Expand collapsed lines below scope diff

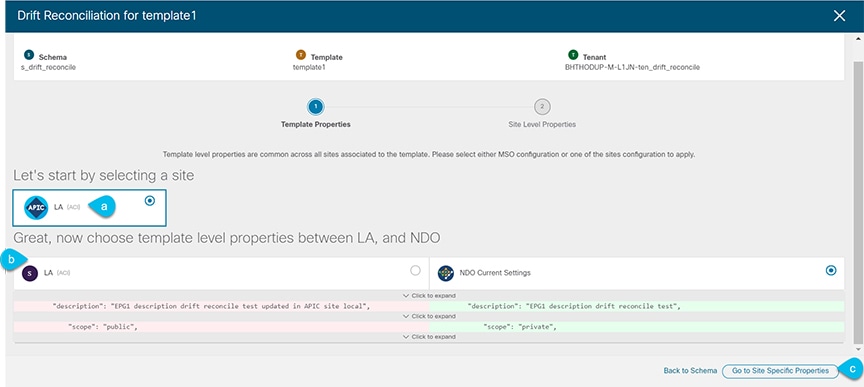click(429, 337)
